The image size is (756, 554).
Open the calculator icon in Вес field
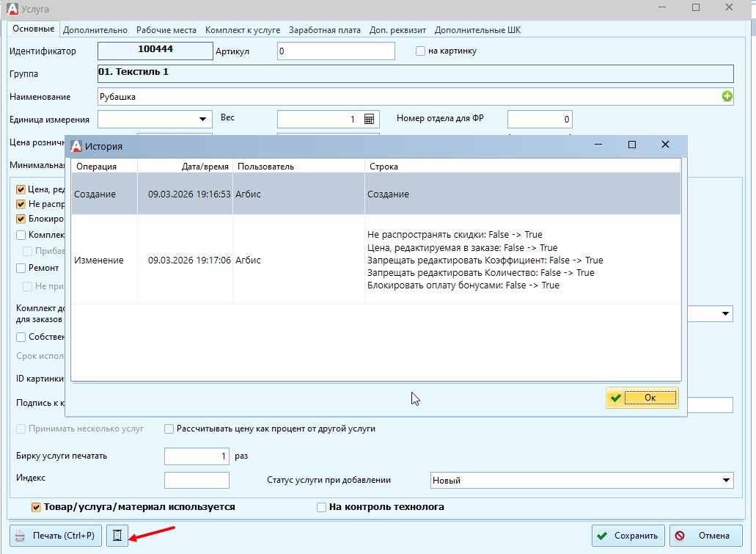369,119
